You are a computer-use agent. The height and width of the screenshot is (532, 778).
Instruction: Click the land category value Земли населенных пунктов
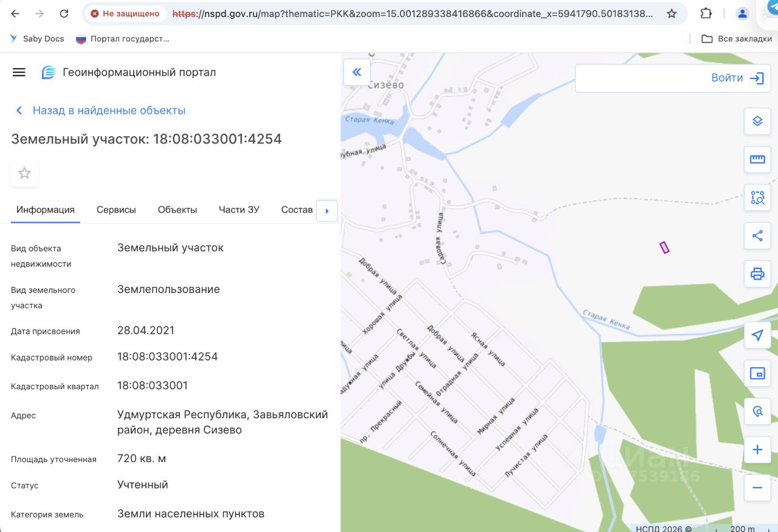coord(191,514)
